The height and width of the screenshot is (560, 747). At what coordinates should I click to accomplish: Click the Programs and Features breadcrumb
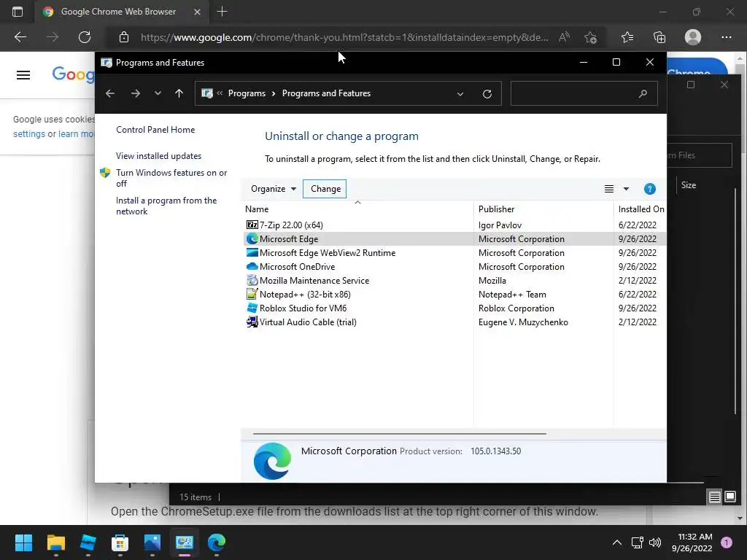[x=326, y=93]
